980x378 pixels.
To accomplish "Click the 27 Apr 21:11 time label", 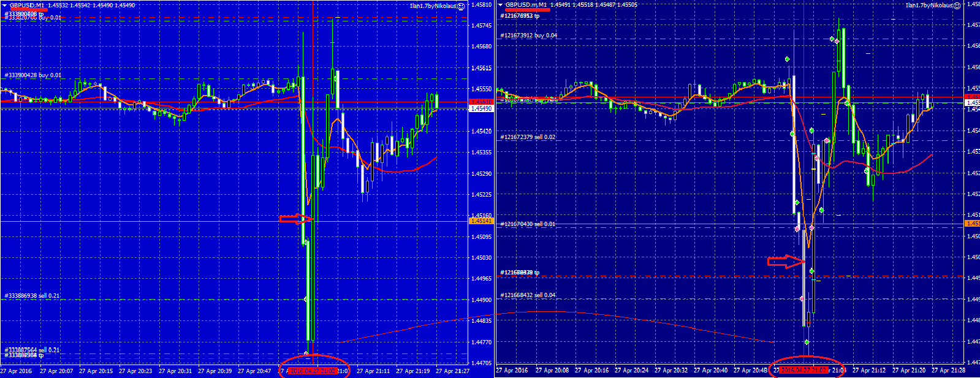I will click(373, 371).
